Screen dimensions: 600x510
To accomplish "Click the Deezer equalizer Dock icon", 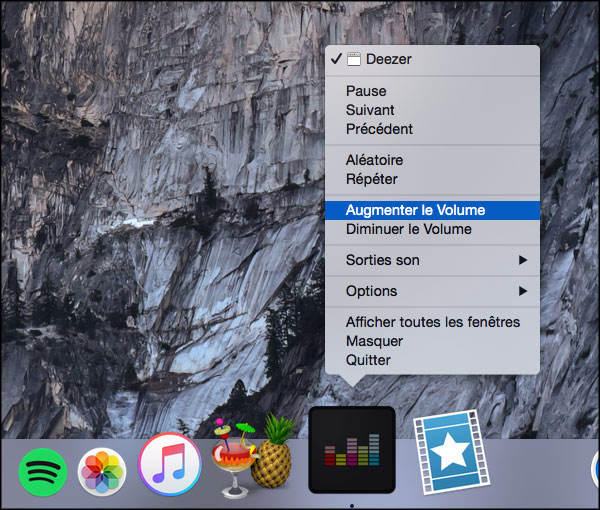I will [351, 451].
